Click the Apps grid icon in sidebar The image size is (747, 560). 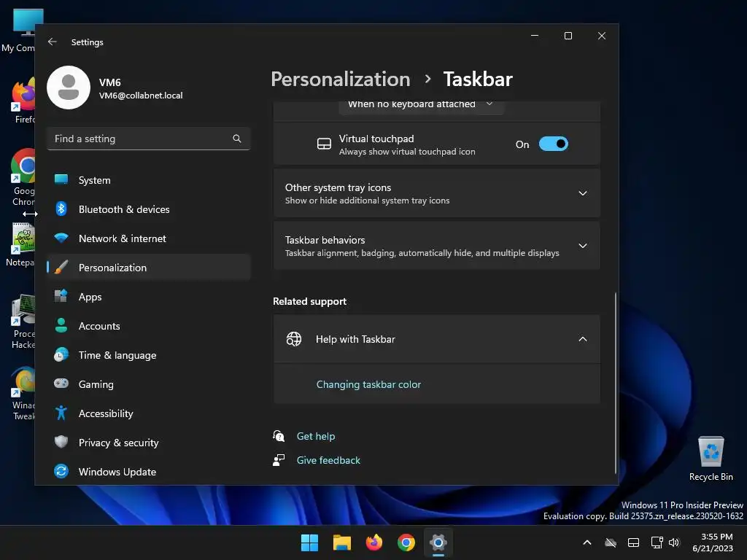(x=61, y=296)
